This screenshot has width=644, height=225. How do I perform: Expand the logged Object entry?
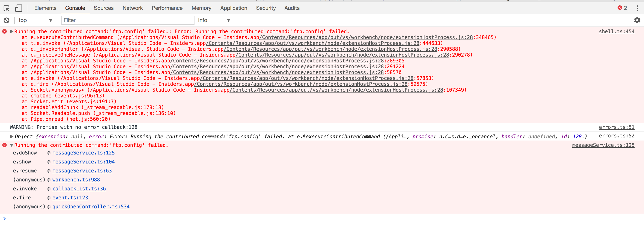coord(11,137)
